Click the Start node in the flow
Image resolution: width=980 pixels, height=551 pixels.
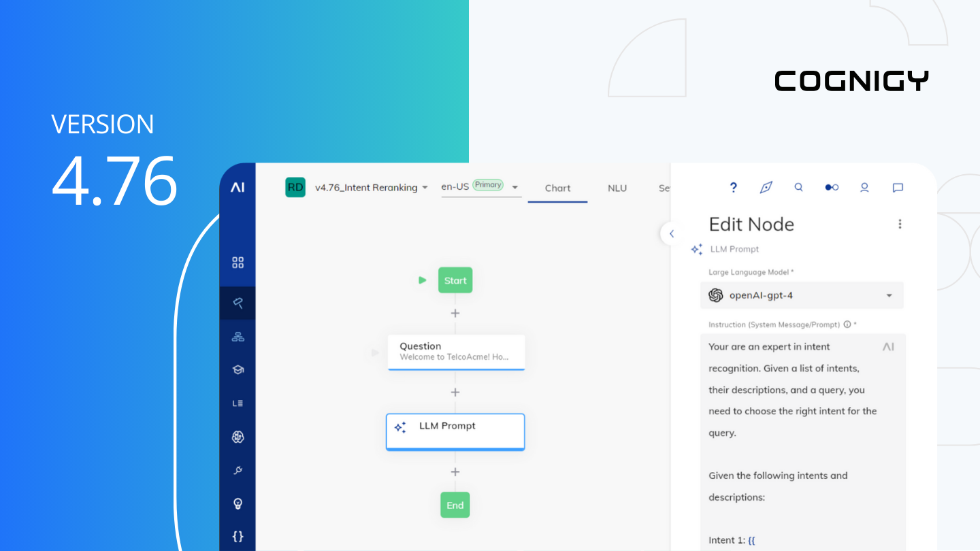pyautogui.click(x=455, y=280)
